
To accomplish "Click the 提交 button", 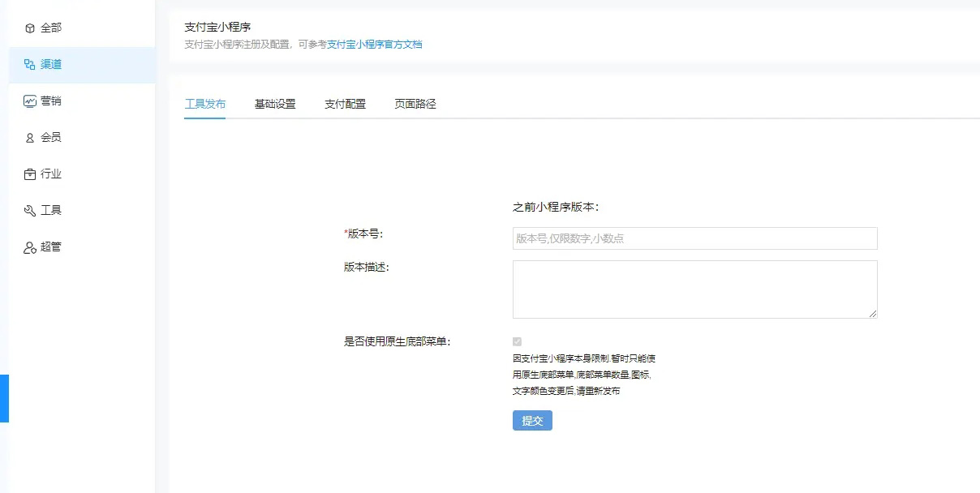I will [532, 420].
